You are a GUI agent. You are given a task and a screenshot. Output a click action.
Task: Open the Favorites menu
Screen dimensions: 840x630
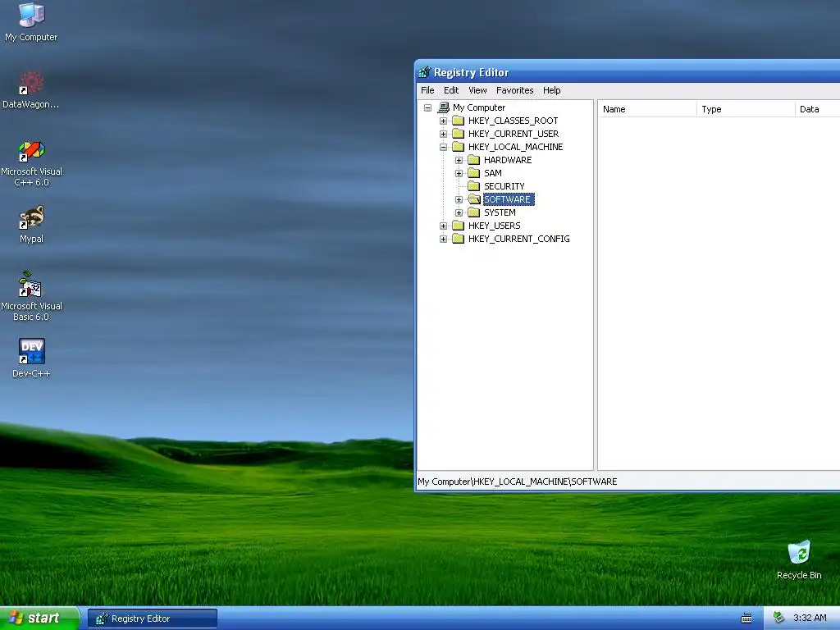[x=515, y=90]
